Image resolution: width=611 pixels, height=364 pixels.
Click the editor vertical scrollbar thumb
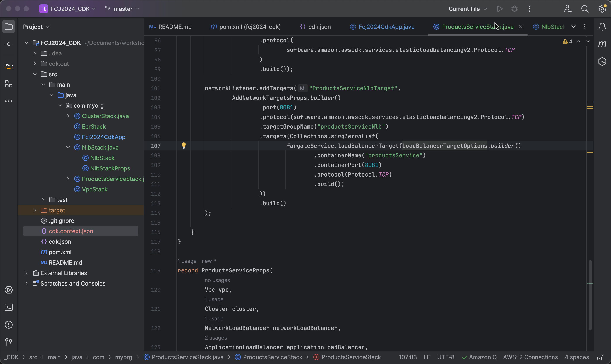(x=590, y=295)
